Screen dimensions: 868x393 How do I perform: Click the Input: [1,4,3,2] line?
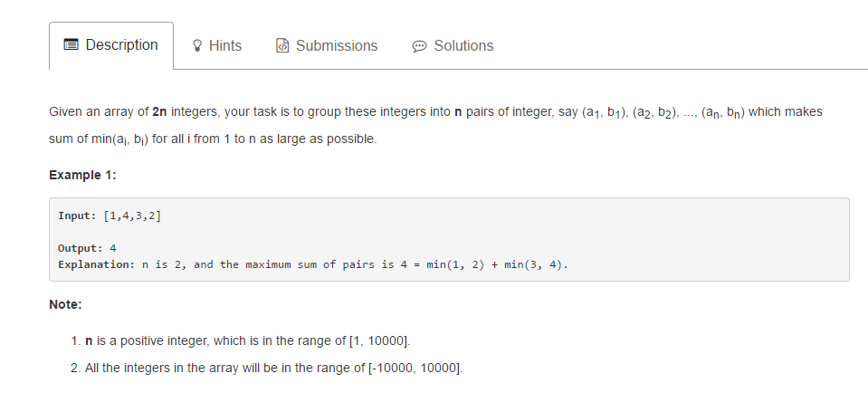click(x=110, y=216)
